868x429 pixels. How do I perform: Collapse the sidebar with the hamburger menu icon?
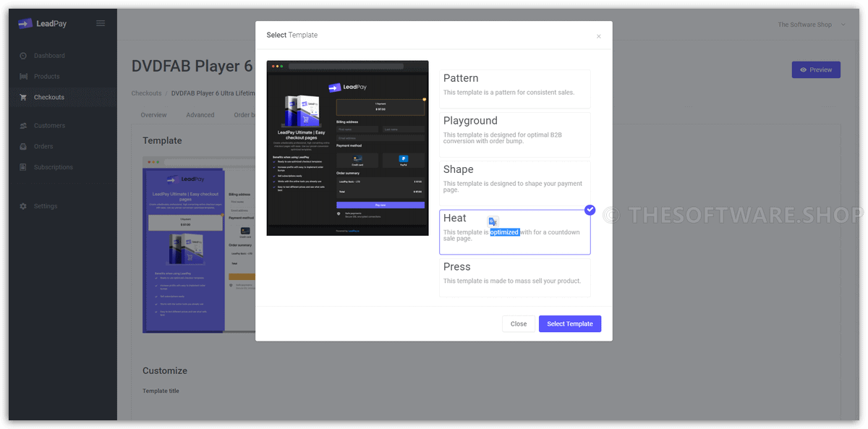click(101, 23)
